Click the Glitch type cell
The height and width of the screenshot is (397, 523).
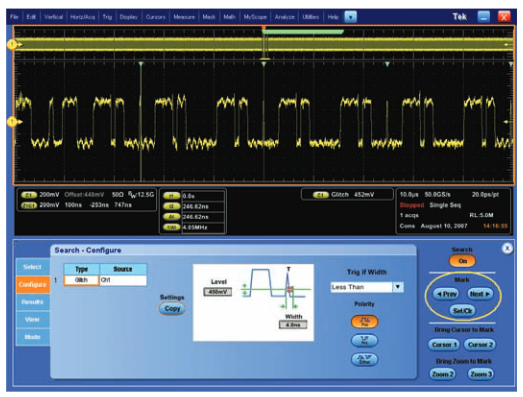tap(81, 280)
